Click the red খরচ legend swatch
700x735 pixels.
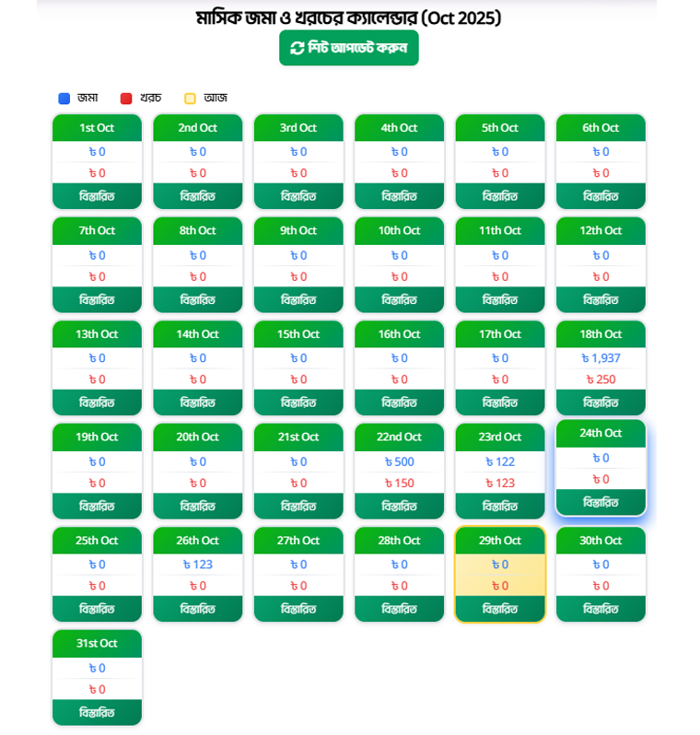126,99
